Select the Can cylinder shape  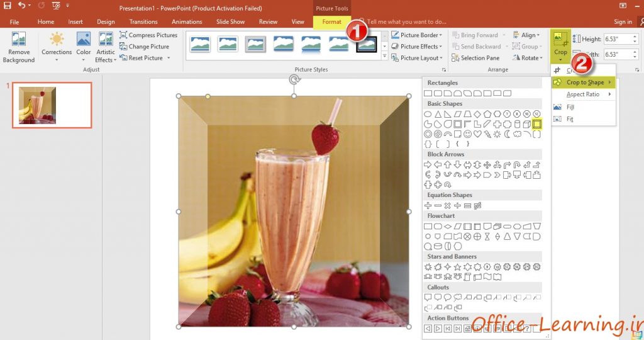point(517,124)
